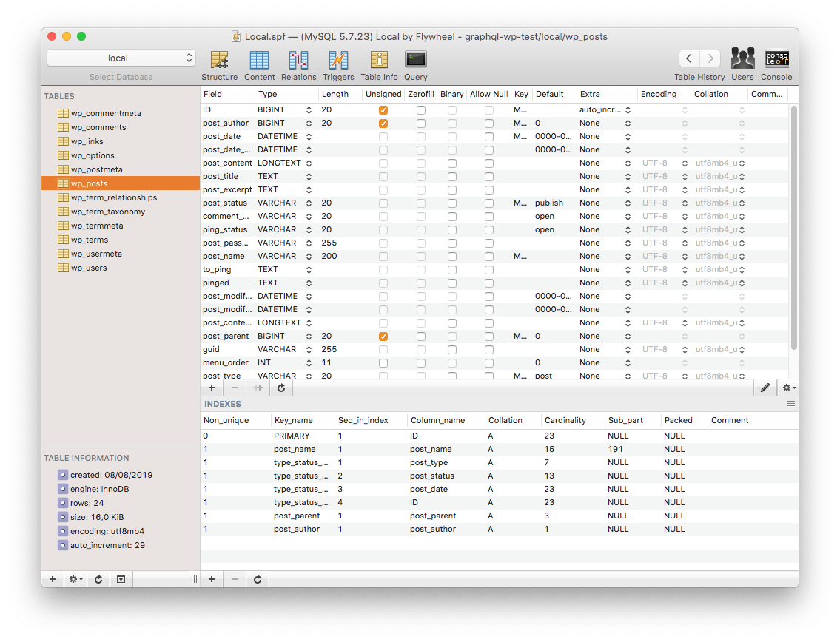The height and width of the screenshot is (642, 840).
Task: Open the Triggers view
Action: 338,65
